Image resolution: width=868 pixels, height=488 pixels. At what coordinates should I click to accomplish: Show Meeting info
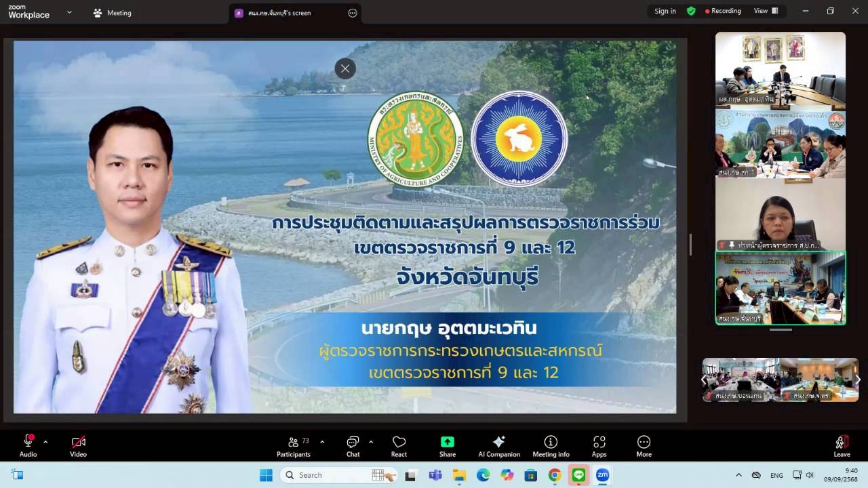(x=551, y=446)
